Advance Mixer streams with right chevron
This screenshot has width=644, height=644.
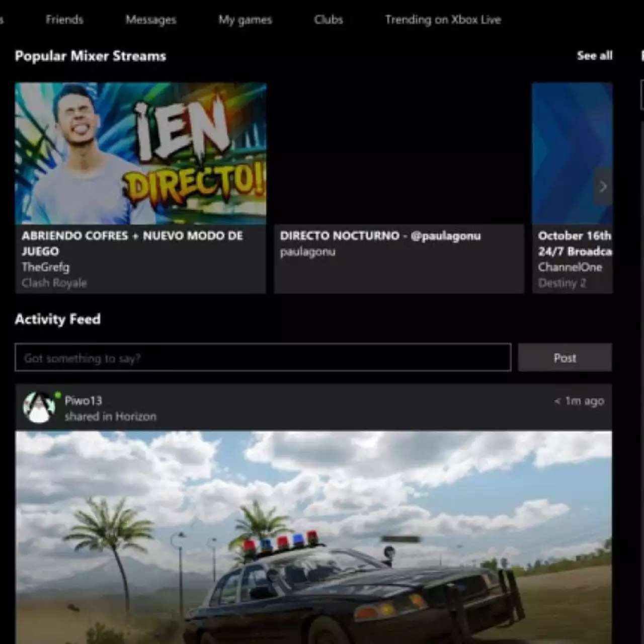tap(603, 187)
